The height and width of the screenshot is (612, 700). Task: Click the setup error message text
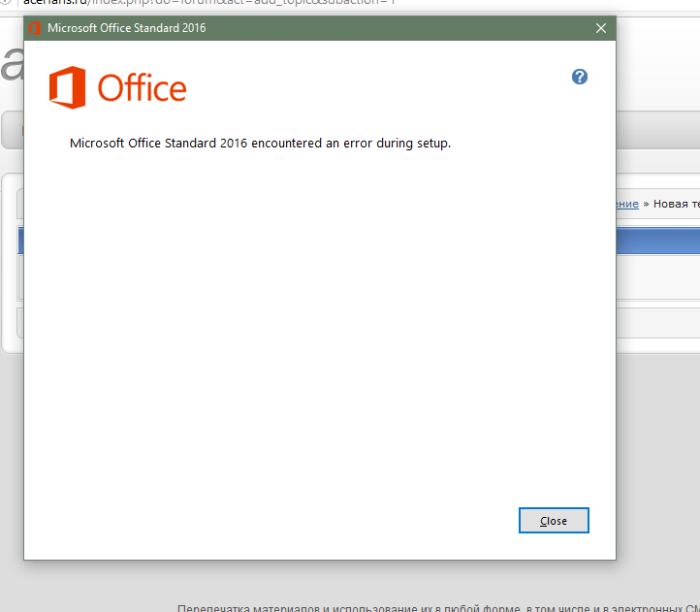point(260,144)
